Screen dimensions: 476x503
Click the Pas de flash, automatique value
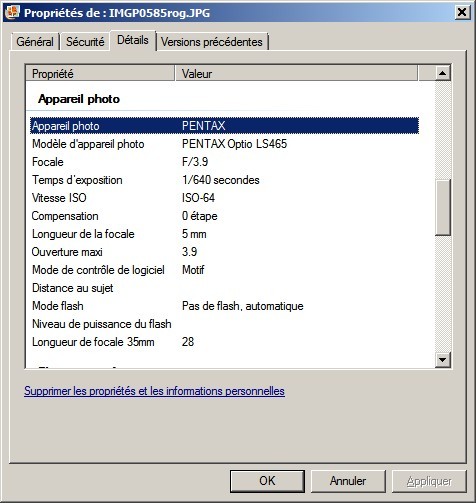click(243, 306)
